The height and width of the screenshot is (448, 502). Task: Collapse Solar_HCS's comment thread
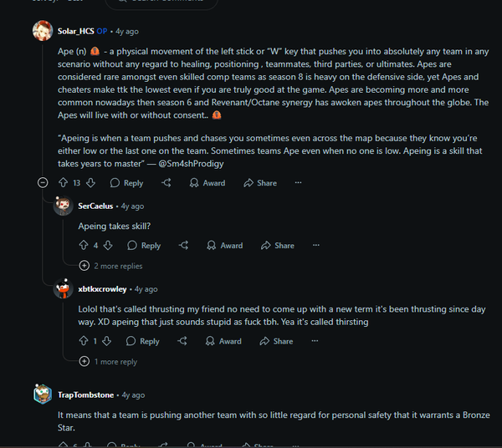44,183
